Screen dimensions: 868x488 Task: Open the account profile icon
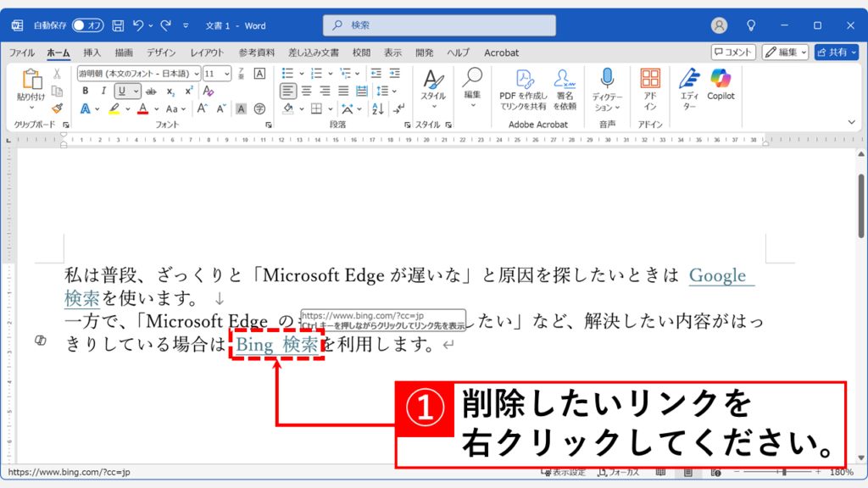[x=719, y=25]
